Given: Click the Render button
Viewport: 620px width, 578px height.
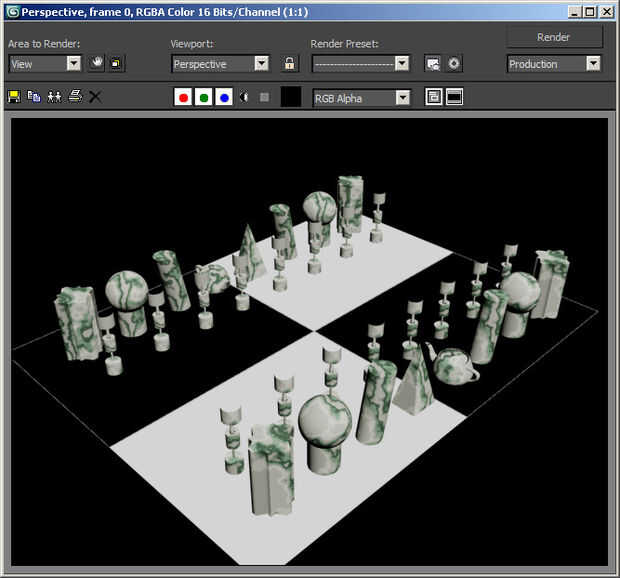Looking at the screenshot, I should [554, 37].
